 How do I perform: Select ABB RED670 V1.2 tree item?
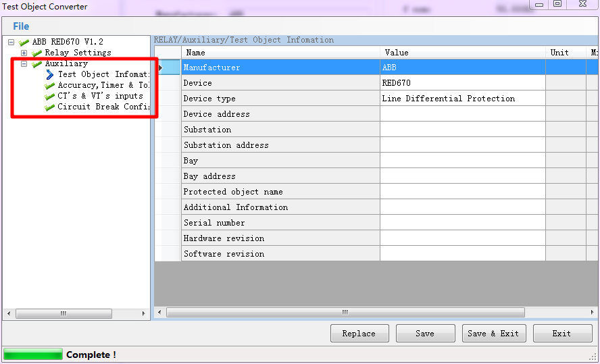pyautogui.click(x=68, y=42)
